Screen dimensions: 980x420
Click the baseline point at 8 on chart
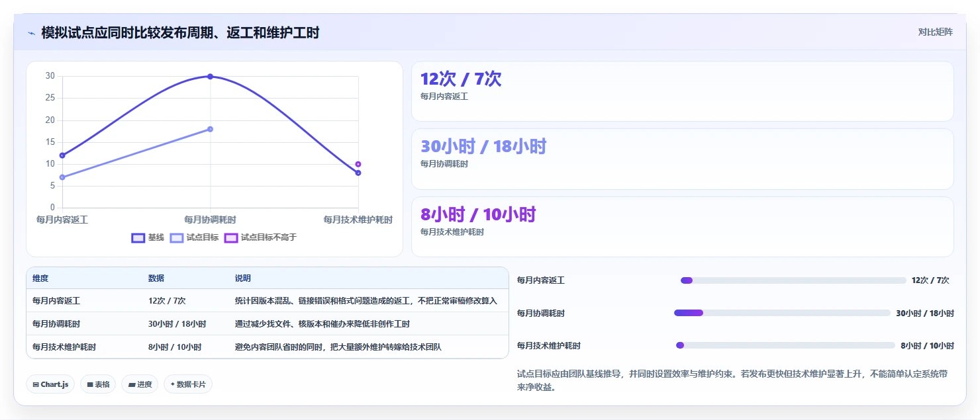(x=358, y=173)
